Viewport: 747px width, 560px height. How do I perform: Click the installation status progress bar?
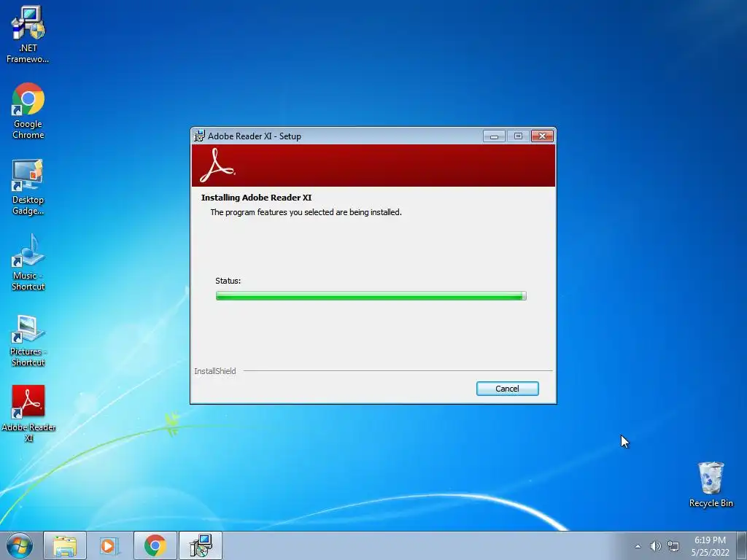(371, 296)
